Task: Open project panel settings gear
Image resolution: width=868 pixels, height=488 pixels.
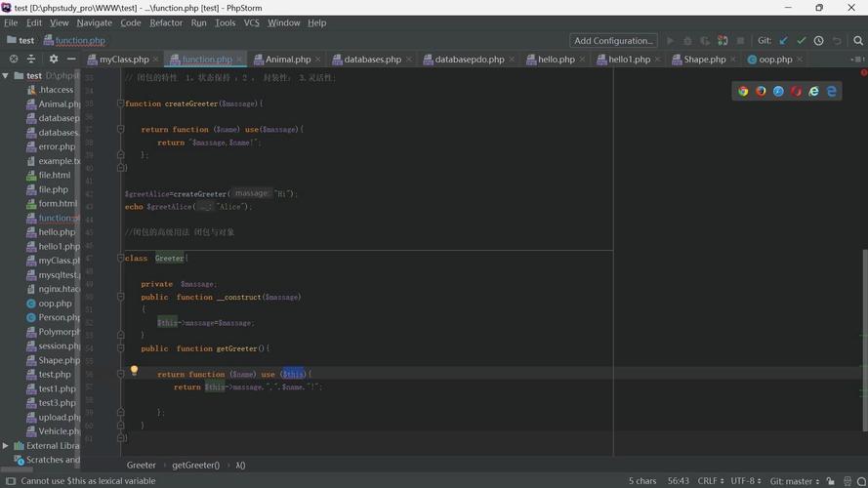Action: point(53,59)
